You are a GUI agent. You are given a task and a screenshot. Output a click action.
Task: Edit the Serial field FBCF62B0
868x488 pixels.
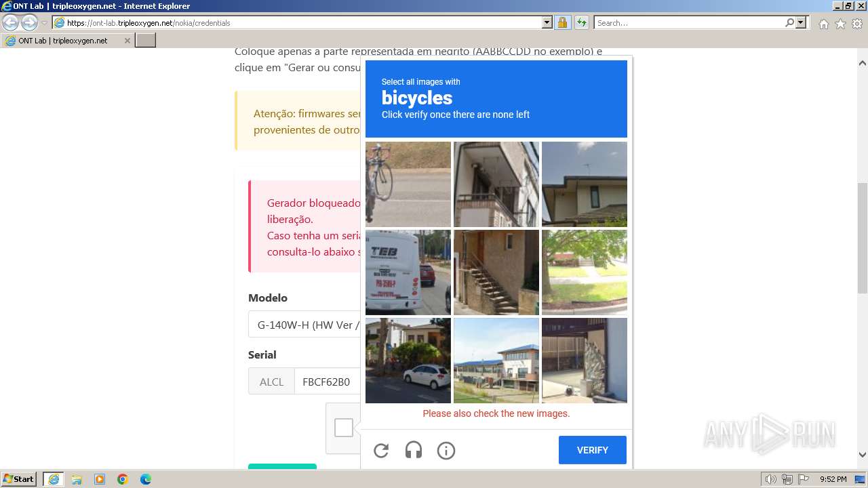point(328,382)
